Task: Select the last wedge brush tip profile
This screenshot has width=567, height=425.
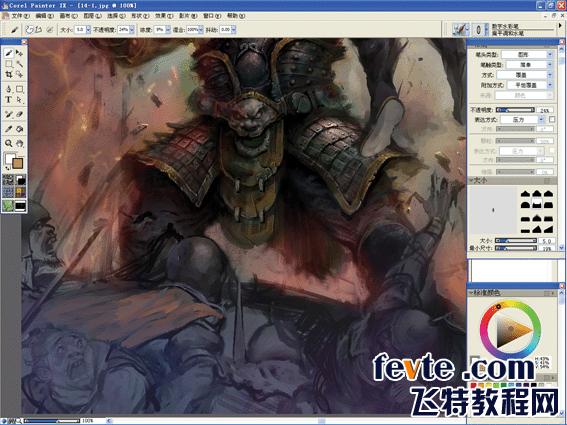Action: tap(548, 229)
